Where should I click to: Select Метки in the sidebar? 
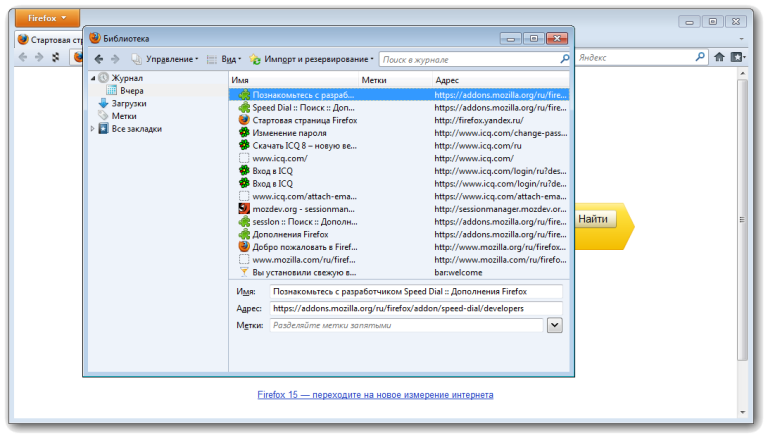pos(124,116)
